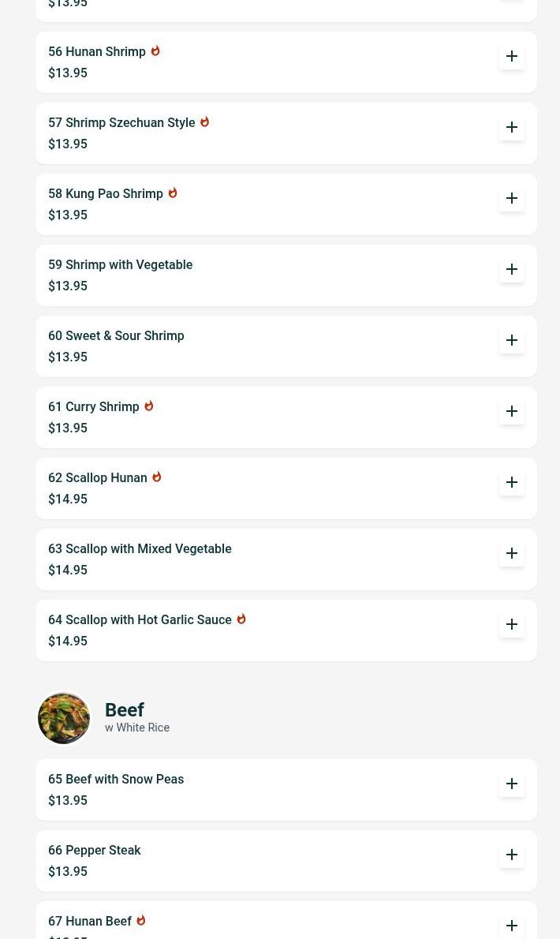
Task: Open the 60 Sweet & Sour Shrimp card
Action: click(x=116, y=336)
